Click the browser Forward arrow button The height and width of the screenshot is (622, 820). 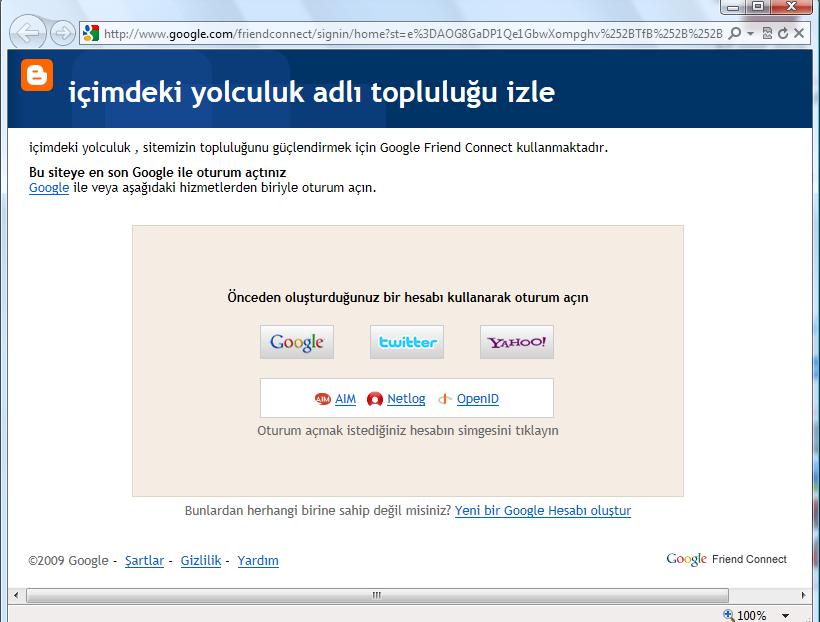63,33
